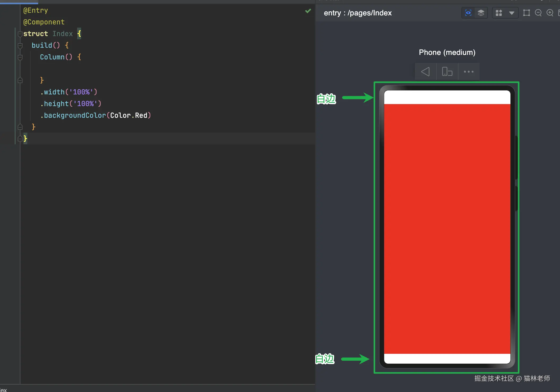Image resolution: width=560 pixels, height=392 pixels.
Task: Fold the build() method
Action: click(20, 46)
